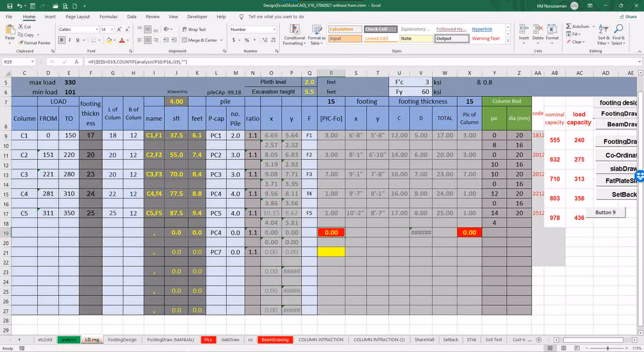
Task: Click the Share button
Action: click(627, 17)
